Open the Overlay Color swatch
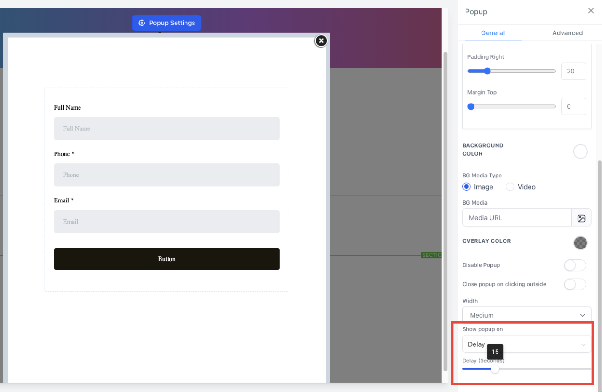Image resolution: width=602 pixels, height=392 pixels. coord(580,243)
